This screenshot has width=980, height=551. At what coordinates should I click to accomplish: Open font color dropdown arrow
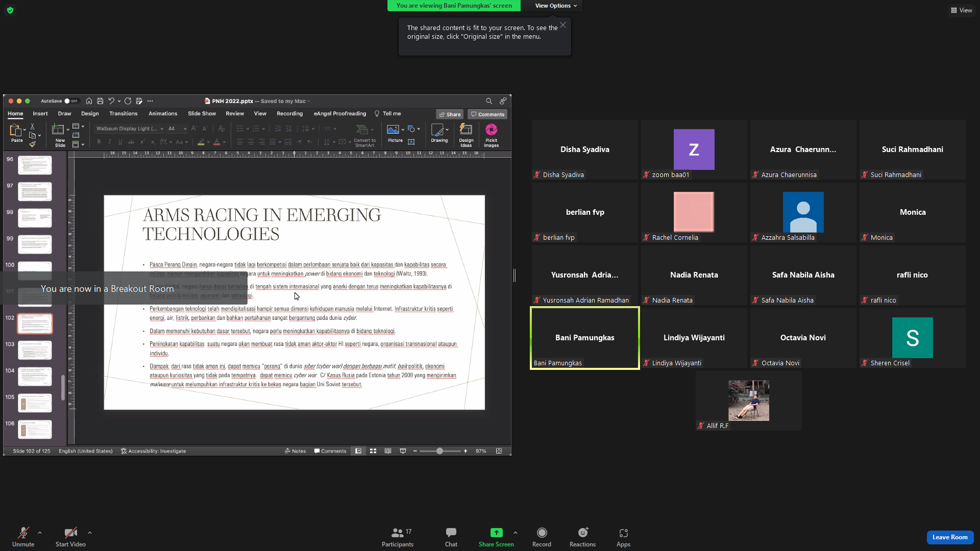224,142
